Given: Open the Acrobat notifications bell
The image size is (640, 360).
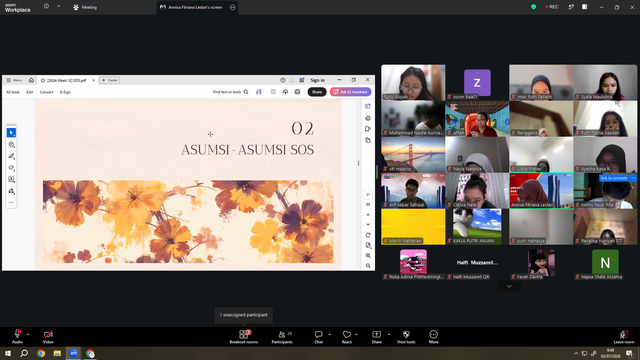Looking at the screenshot, I should [292, 80].
